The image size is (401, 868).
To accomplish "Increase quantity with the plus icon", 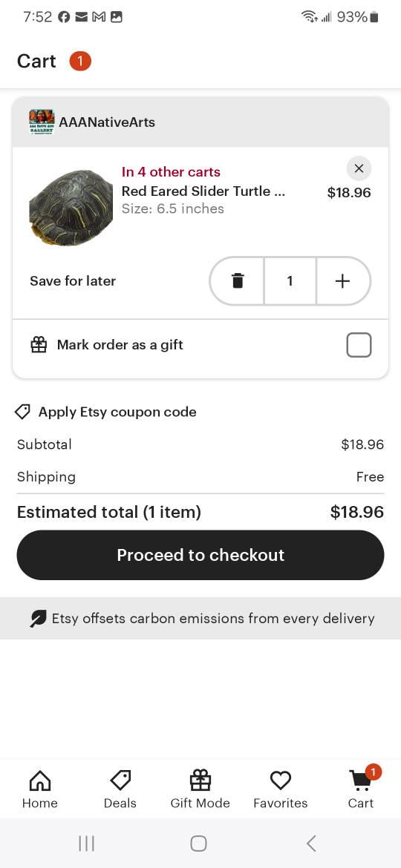I will (x=342, y=281).
